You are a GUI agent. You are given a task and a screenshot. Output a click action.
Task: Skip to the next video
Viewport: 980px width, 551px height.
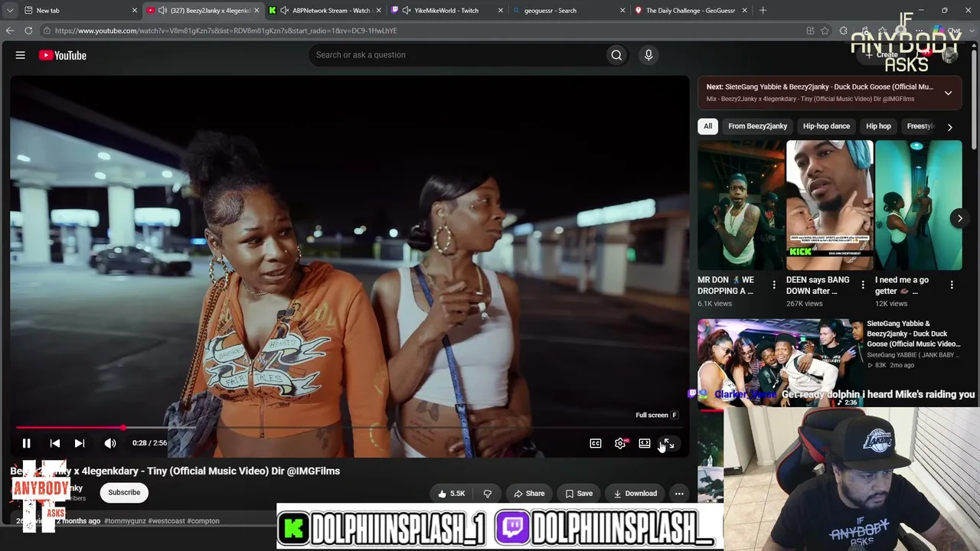[x=80, y=443]
